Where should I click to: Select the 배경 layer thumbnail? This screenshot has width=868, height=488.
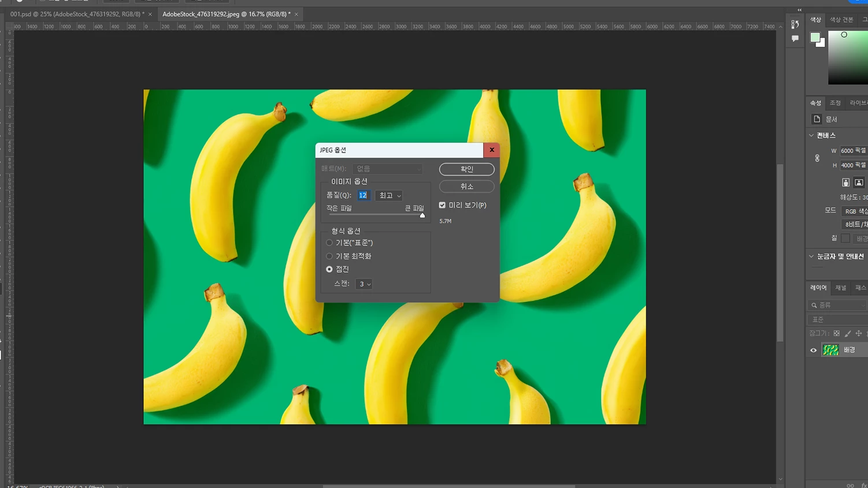830,350
